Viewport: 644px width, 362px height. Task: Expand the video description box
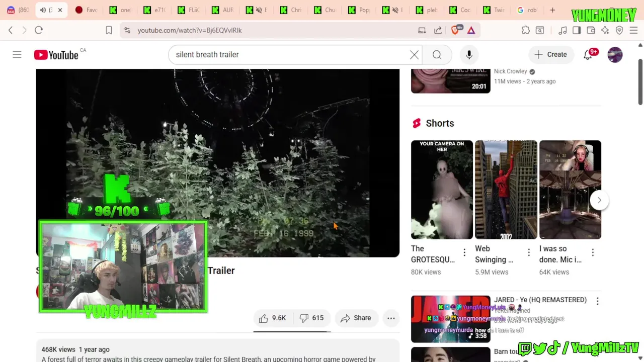tap(218, 352)
